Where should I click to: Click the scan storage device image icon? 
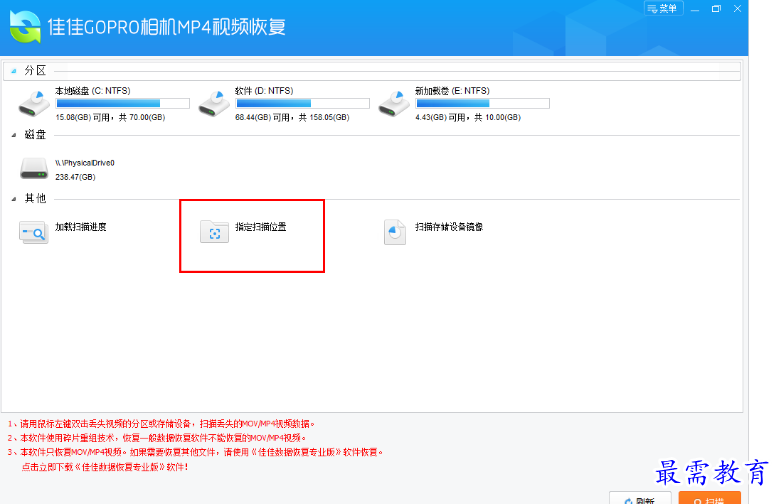pyautogui.click(x=395, y=232)
